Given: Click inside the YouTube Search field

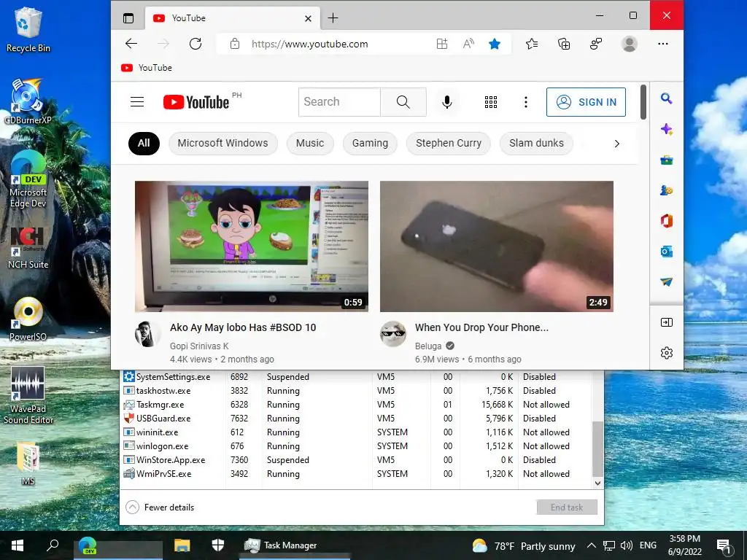Looking at the screenshot, I should [340, 102].
